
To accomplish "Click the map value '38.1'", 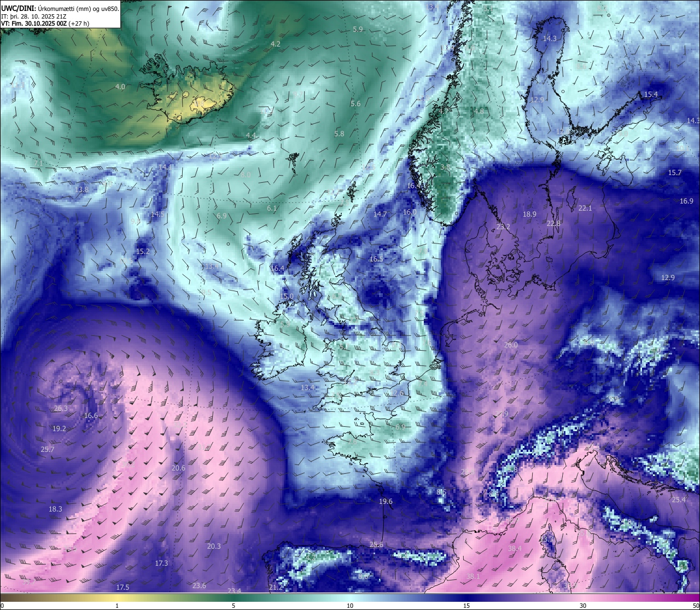I will [473, 576].
